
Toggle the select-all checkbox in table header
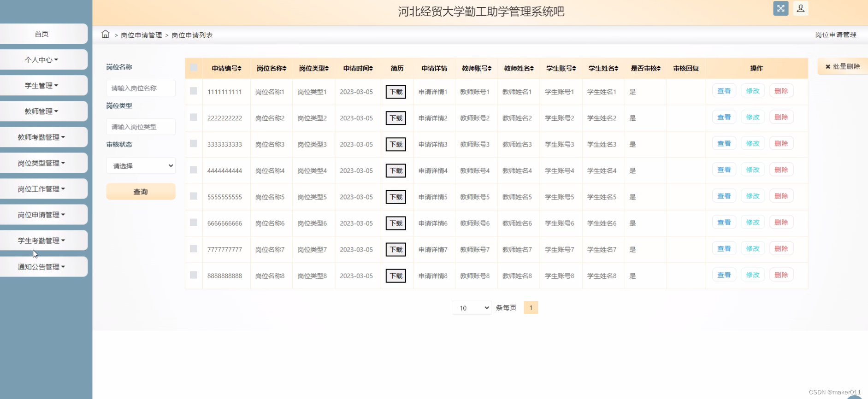tap(194, 68)
